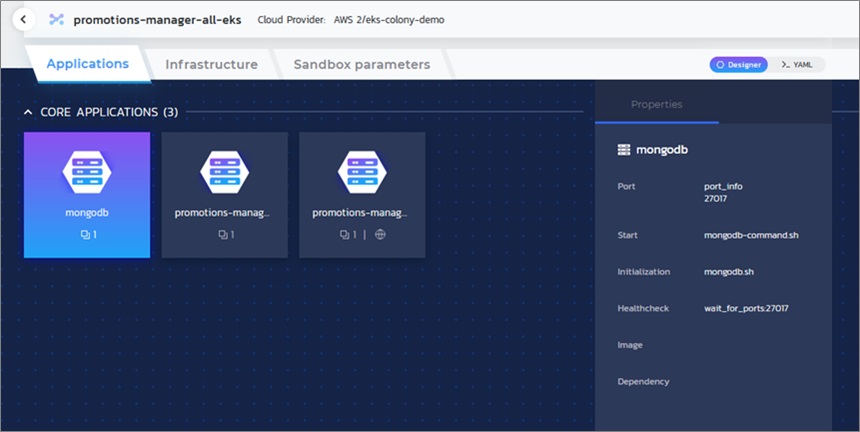The width and height of the screenshot is (860, 432).
Task: Click the CORE APPLICATIONS (3) heading
Action: (x=109, y=112)
